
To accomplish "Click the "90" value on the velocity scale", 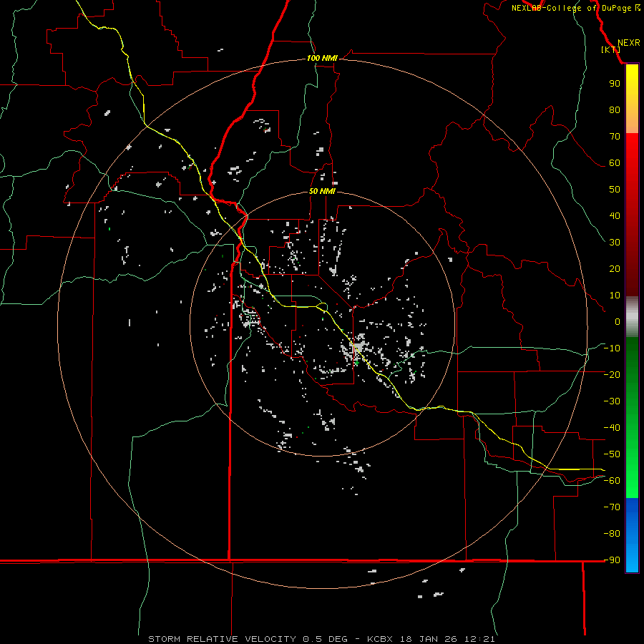I will coord(615,84).
